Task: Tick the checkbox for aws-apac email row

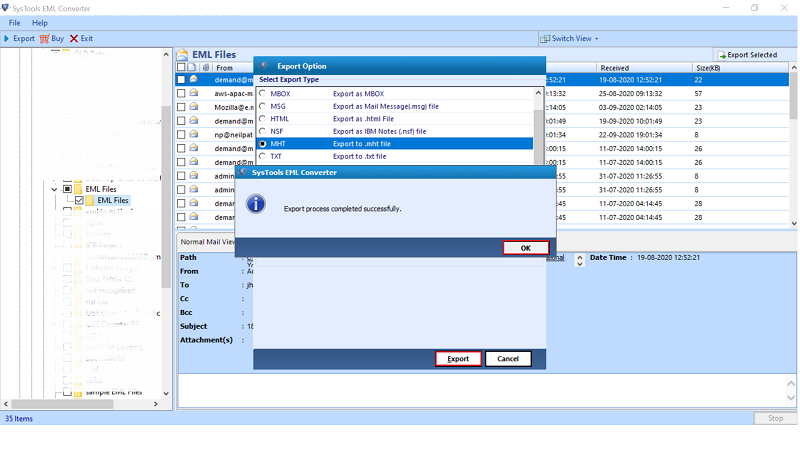Action: click(x=181, y=93)
